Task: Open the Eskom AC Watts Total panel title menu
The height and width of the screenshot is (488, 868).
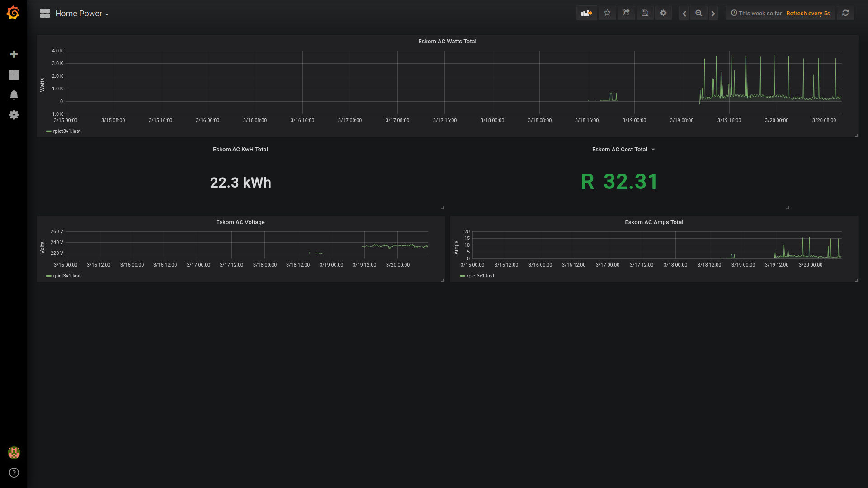Action: (447, 41)
